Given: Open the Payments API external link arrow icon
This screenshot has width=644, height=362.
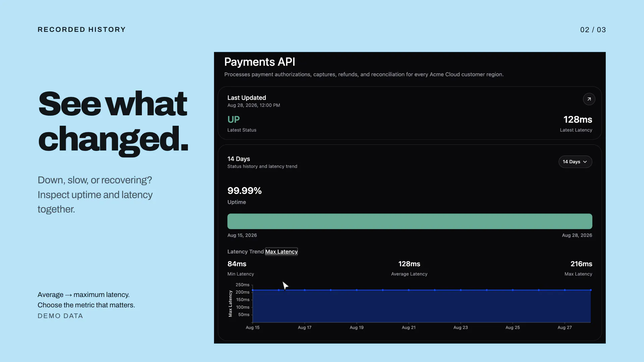Looking at the screenshot, I should 589,99.
